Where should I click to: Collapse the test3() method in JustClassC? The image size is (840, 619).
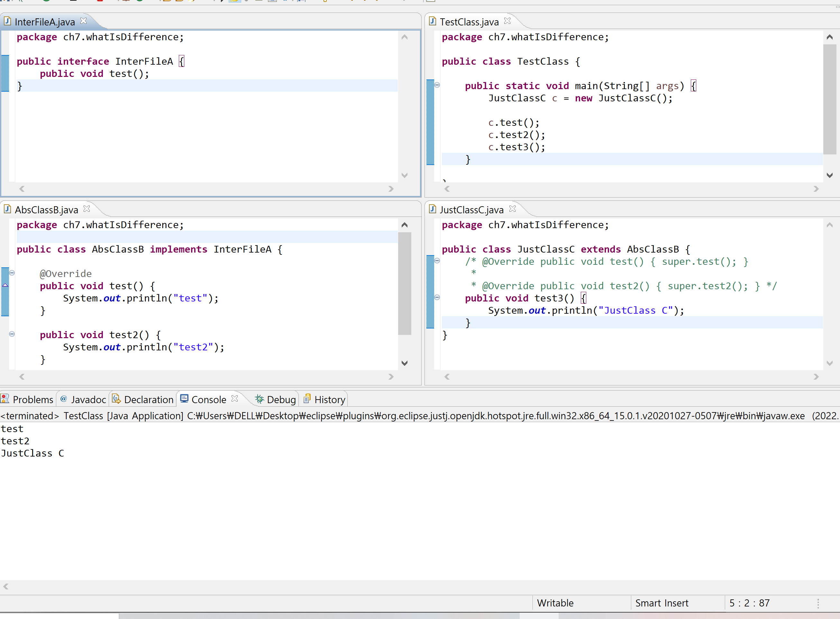[x=437, y=298]
